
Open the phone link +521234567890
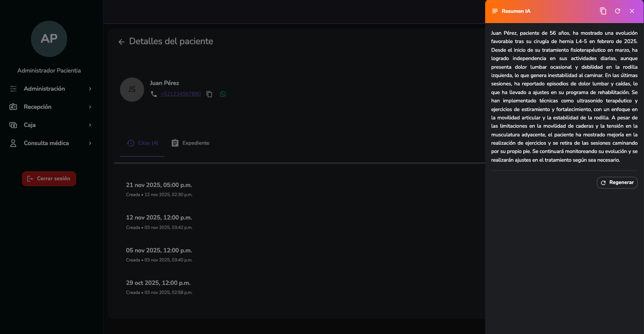click(181, 94)
